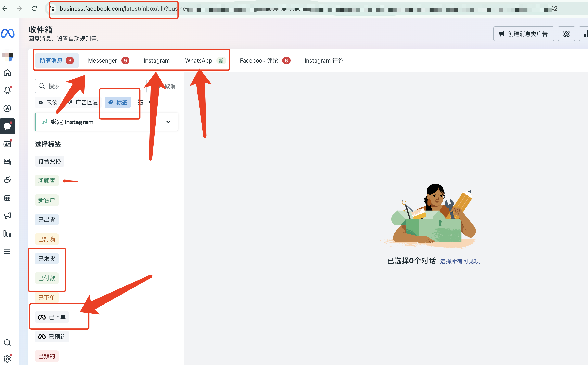Open the filter sliders control
This screenshot has height=365, width=588.
[x=140, y=102]
